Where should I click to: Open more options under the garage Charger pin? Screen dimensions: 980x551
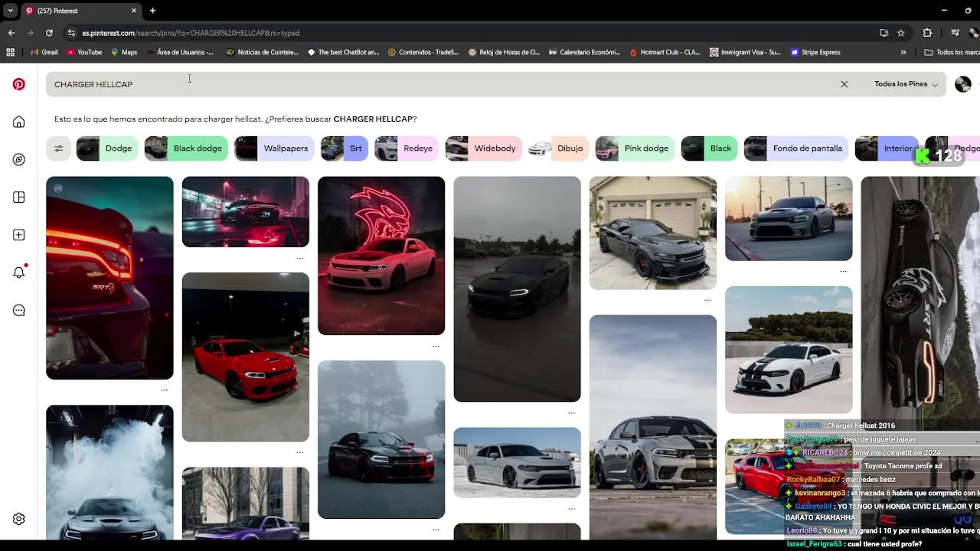tap(707, 301)
